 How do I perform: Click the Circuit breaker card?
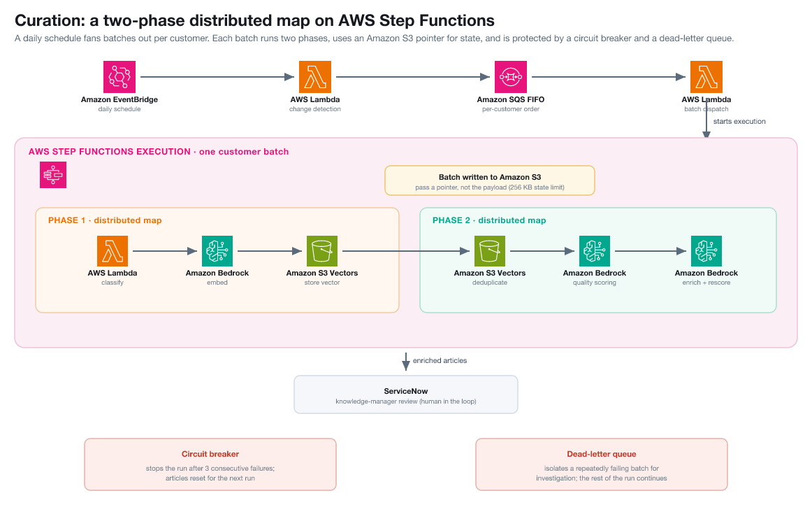210,464
